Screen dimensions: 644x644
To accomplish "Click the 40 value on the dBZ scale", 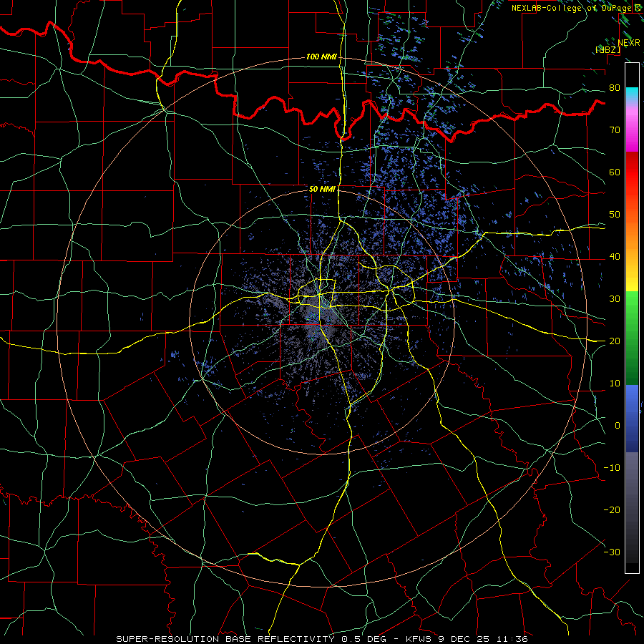I will (x=615, y=257).
